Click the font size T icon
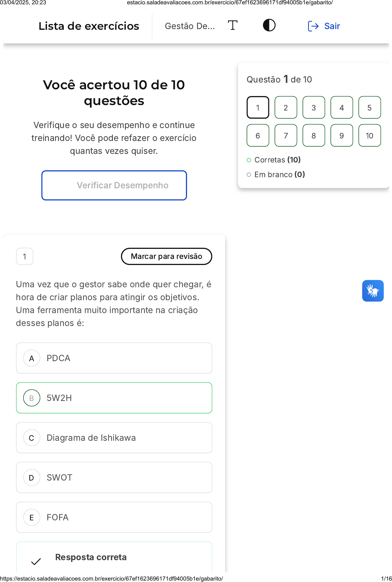This screenshot has width=392, height=582. click(233, 25)
